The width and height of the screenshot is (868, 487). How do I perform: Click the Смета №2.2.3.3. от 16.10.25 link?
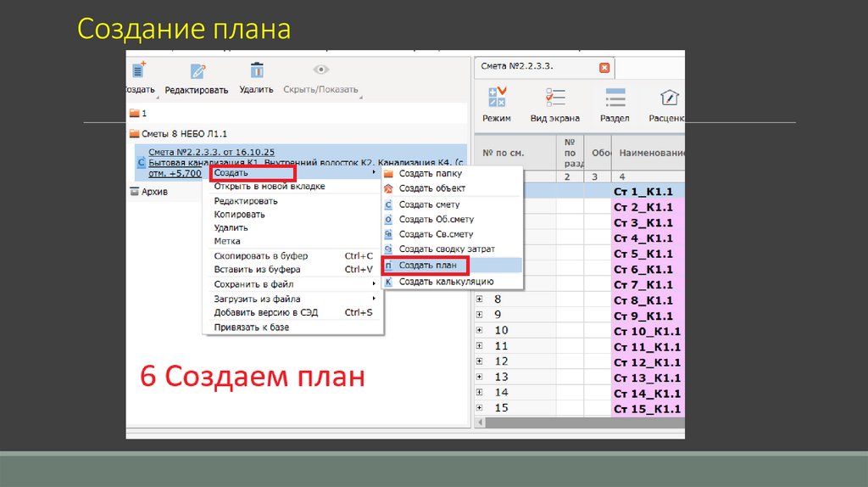tap(211, 152)
